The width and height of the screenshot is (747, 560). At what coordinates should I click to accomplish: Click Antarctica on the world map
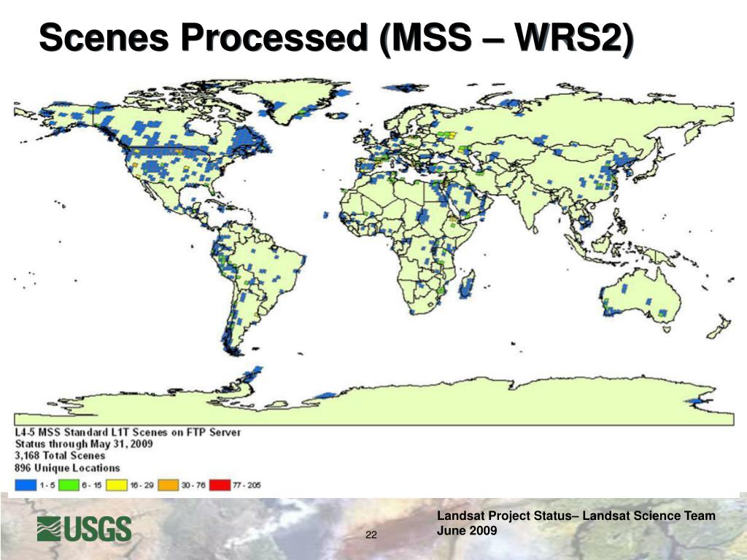click(374, 402)
